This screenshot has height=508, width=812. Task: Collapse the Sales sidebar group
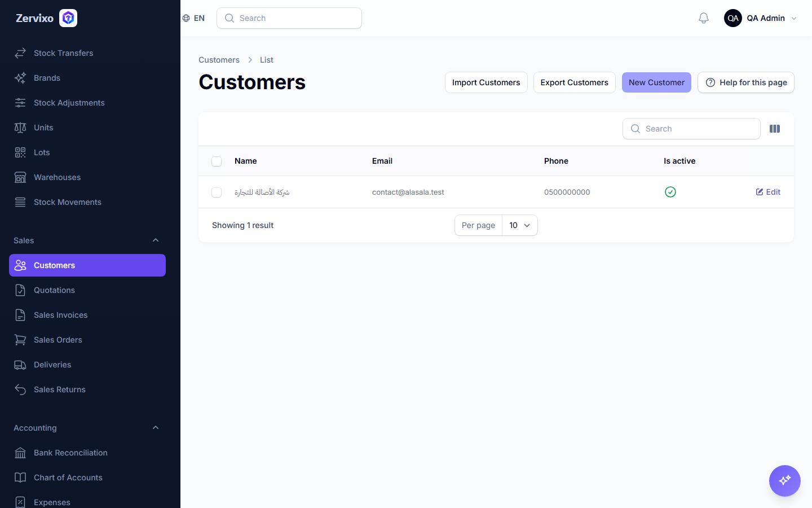coord(156,240)
